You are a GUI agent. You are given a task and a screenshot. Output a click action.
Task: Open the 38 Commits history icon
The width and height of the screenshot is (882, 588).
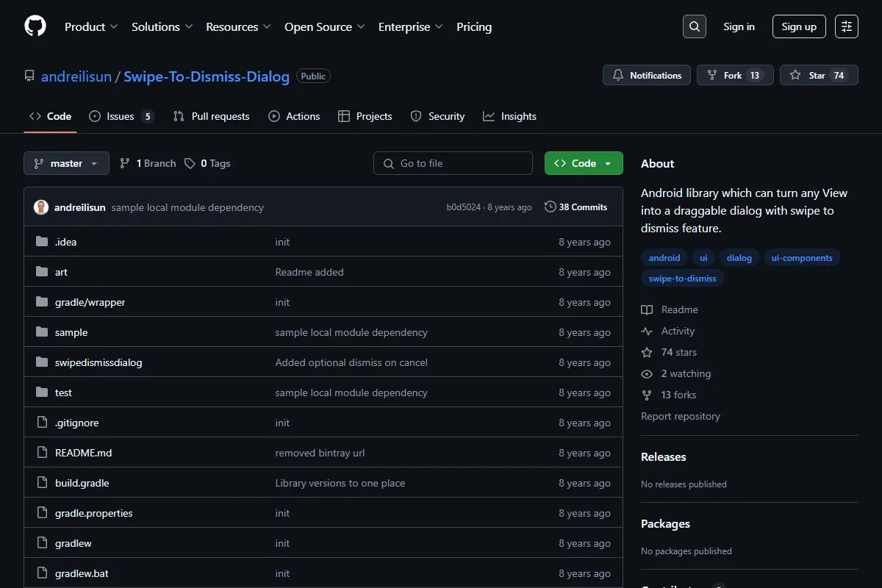(x=550, y=207)
